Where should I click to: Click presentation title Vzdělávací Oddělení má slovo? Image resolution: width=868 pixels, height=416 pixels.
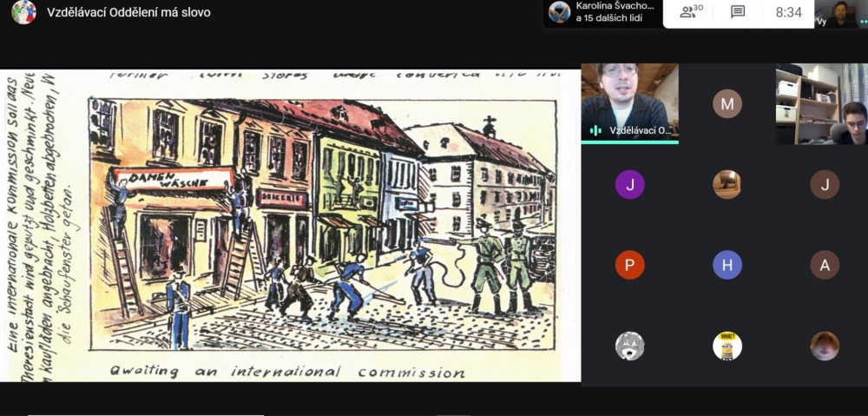128,12
